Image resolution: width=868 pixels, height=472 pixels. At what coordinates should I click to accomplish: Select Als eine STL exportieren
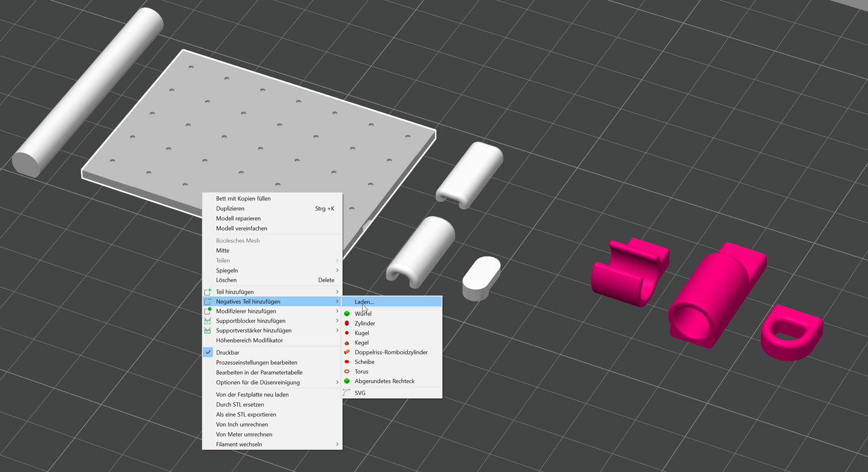point(246,414)
